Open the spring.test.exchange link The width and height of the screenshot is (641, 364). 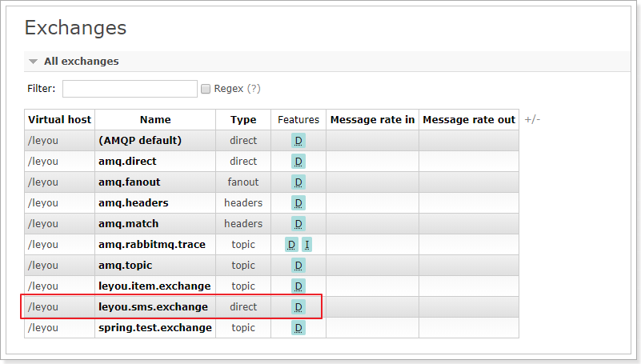pos(155,328)
